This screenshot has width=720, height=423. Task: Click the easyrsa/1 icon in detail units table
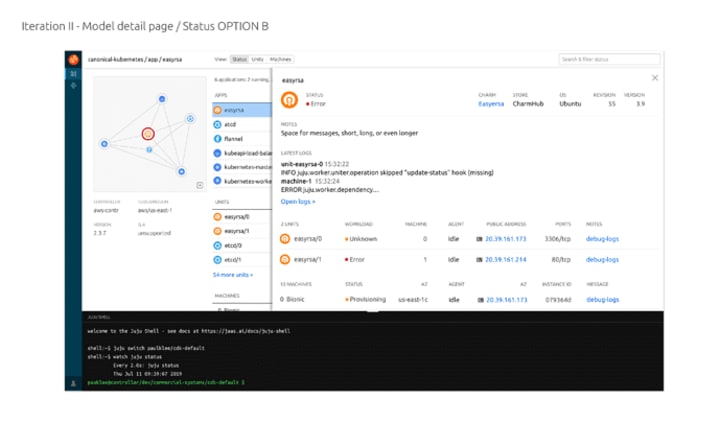click(285, 259)
